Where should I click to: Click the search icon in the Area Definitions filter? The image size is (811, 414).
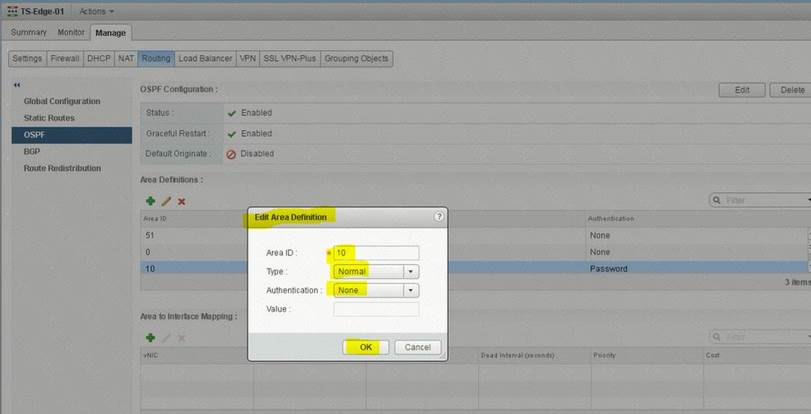click(x=717, y=201)
